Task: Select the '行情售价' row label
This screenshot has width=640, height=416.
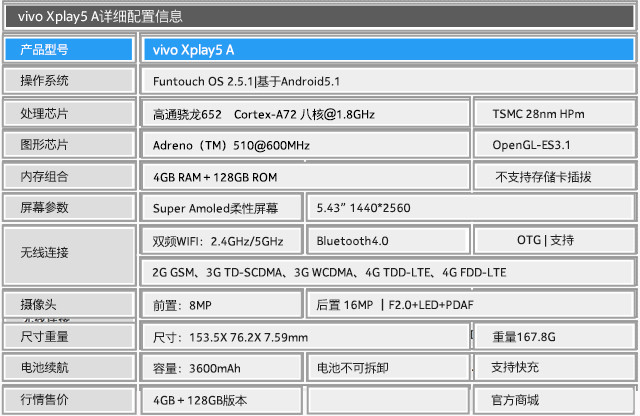Action: (x=69, y=399)
